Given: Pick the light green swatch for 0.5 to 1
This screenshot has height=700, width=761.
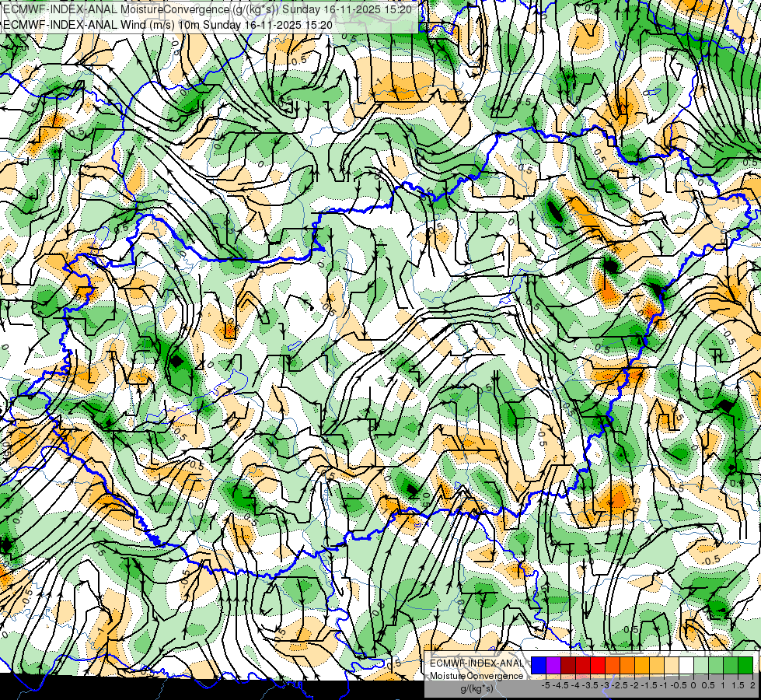Looking at the screenshot, I should coord(716,665).
